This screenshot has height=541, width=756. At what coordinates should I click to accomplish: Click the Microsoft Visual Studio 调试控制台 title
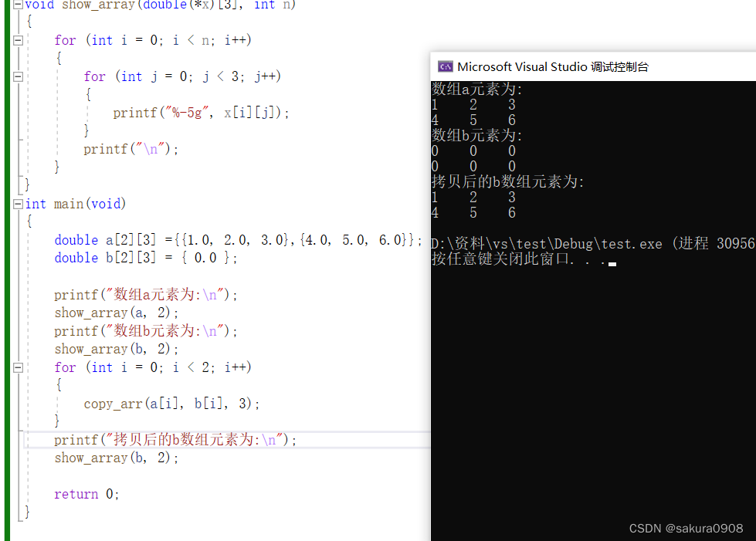point(553,66)
